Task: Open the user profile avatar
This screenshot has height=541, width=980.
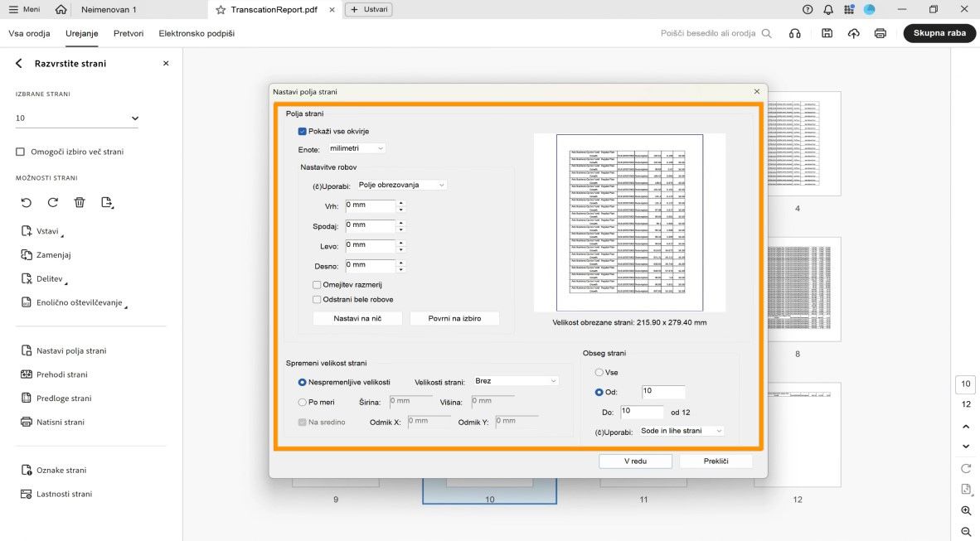Action: [x=870, y=9]
